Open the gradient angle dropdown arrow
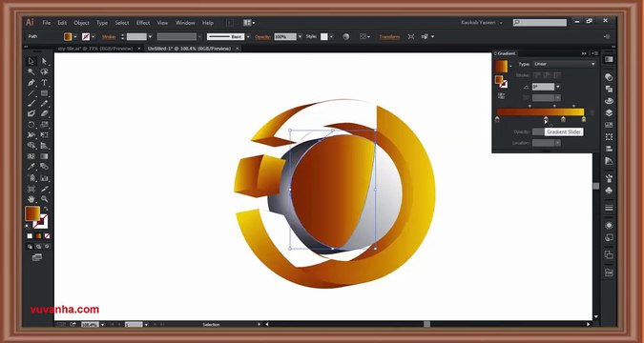This screenshot has height=343, width=644. coord(558,87)
